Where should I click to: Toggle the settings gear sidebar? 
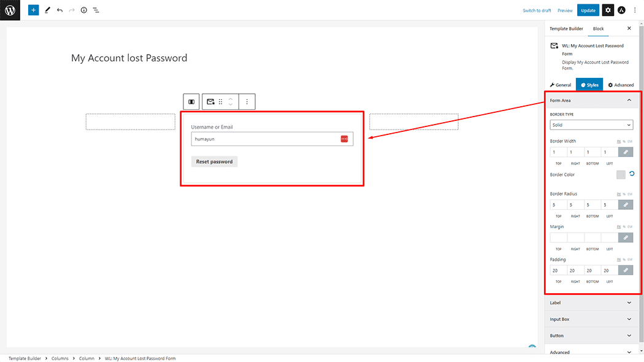608,10
